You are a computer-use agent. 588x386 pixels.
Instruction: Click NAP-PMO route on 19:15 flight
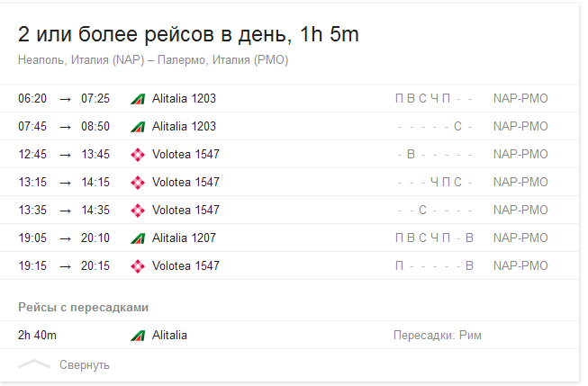(x=520, y=266)
